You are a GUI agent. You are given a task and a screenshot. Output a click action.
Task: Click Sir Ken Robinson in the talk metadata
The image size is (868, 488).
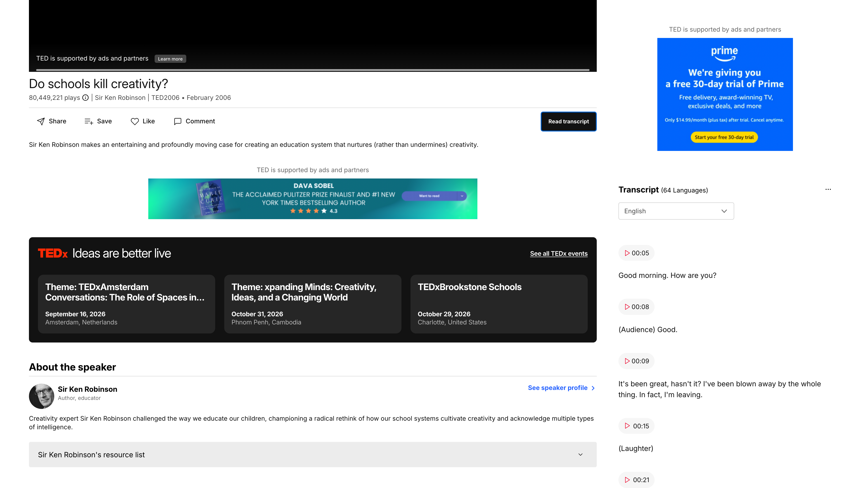click(120, 98)
